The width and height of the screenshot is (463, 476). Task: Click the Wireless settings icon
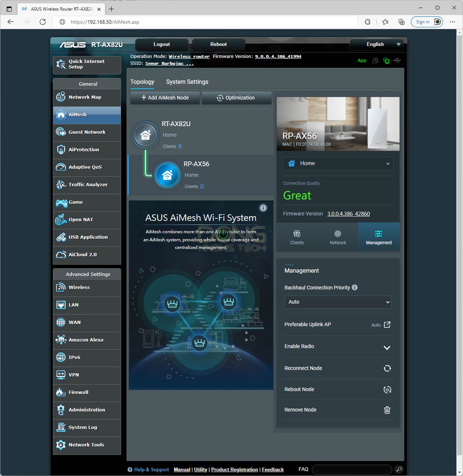(61, 287)
